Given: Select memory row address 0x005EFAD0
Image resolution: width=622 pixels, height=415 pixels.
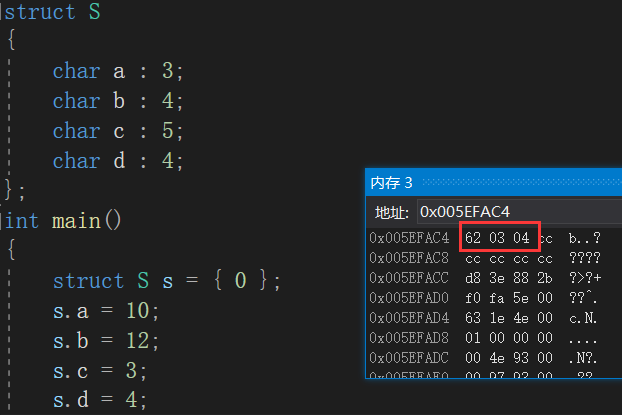Looking at the screenshot, I should (x=409, y=298).
